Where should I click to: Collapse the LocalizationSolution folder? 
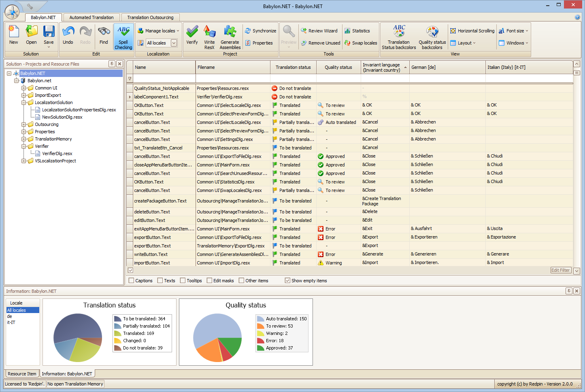(x=23, y=102)
